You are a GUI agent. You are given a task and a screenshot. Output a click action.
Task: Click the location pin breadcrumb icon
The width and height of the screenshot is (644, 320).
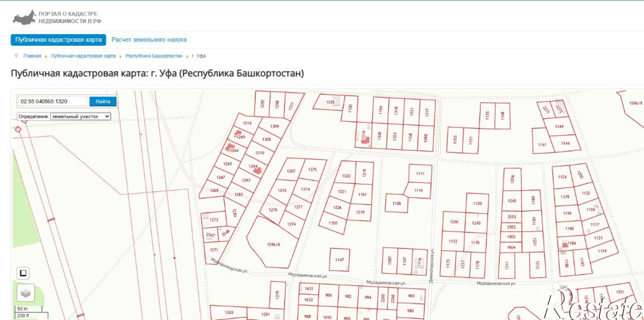pyautogui.click(x=16, y=56)
